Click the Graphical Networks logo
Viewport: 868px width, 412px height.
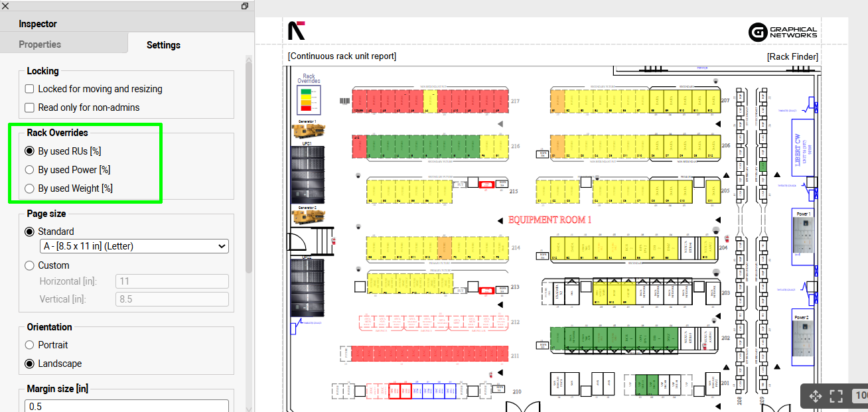pos(782,32)
